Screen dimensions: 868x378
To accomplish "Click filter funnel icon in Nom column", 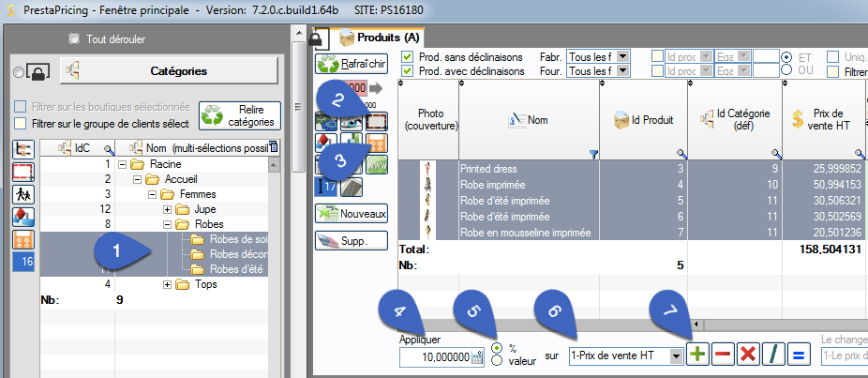I will (x=594, y=155).
